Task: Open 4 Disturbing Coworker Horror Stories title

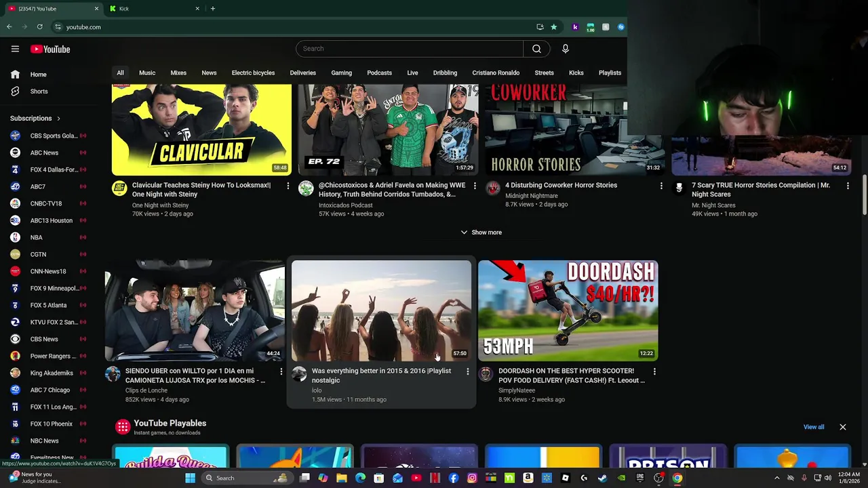Action: click(x=561, y=185)
